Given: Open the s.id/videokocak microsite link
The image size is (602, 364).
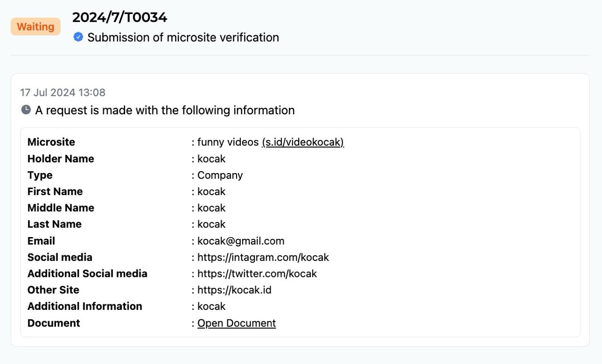Looking at the screenshot, I should click(303, 142).
